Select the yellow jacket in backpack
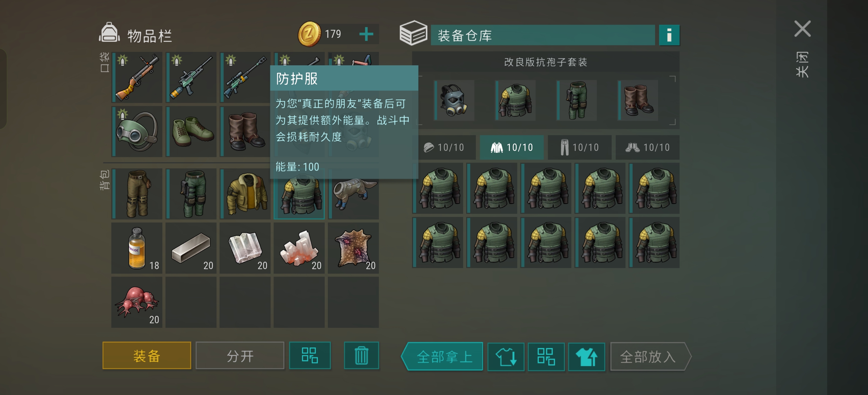 coord(245,194)
